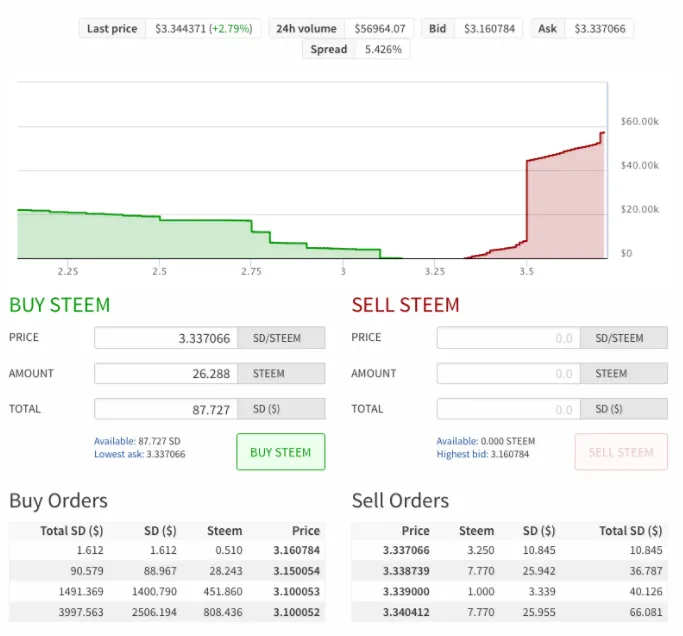Viewport: 683px width, 636px height.
Task: Click the red ask depth area on chart
Action: [x=566, y=209]
